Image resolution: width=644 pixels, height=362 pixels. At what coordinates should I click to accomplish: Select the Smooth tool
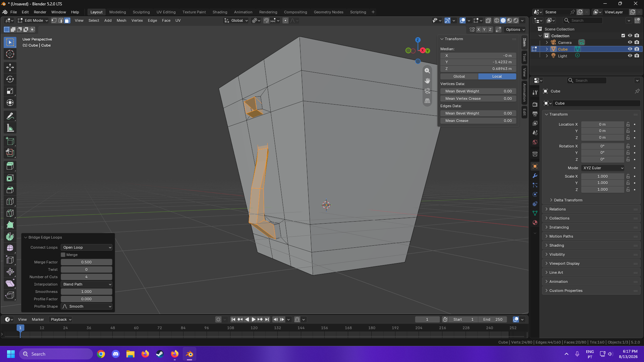coord(10,248)
